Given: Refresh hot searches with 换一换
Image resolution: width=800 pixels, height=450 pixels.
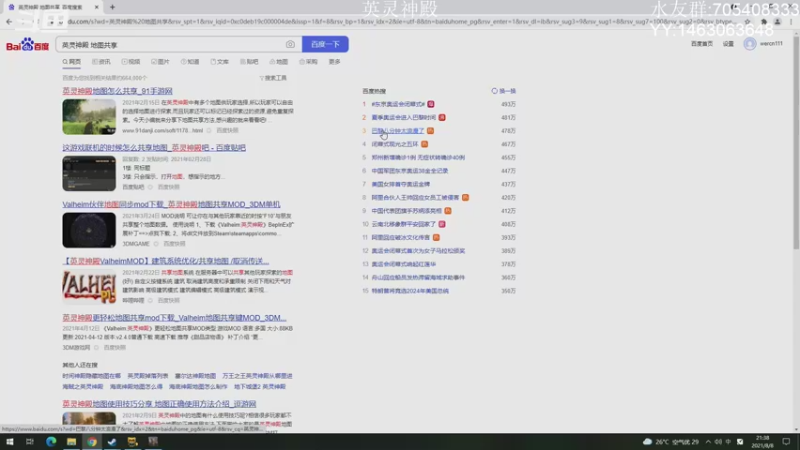Looking at the screenshot, I should pos(504,91).
